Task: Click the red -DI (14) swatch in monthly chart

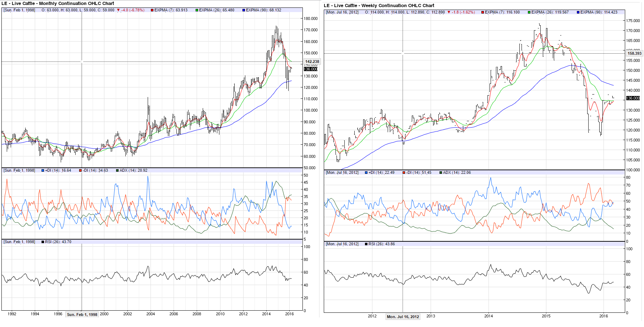Action: tap(81, 171)
